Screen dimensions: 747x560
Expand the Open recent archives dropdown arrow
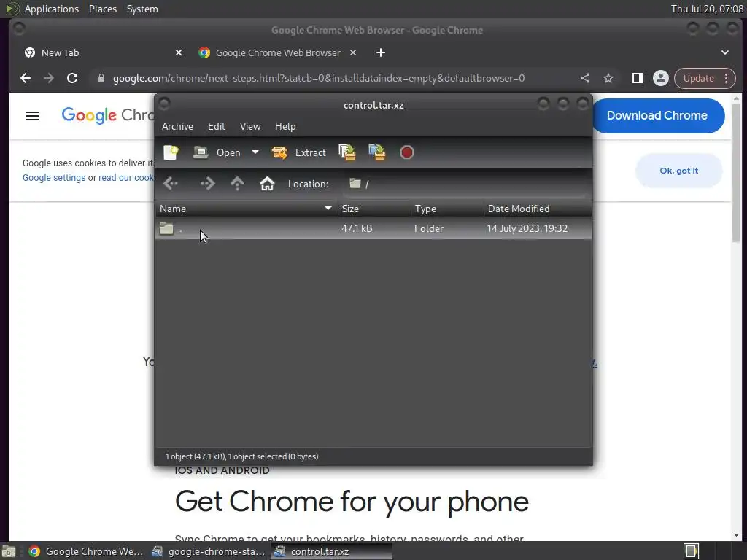[255, 152]
